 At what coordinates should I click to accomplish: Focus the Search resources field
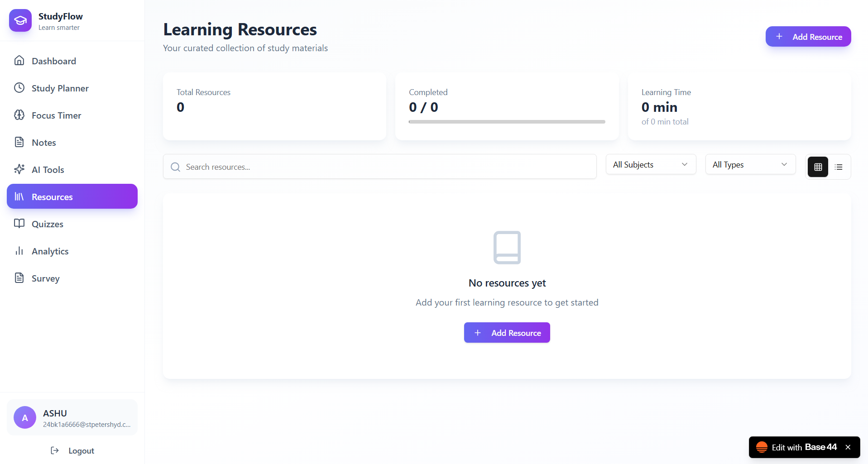point(379,167)
